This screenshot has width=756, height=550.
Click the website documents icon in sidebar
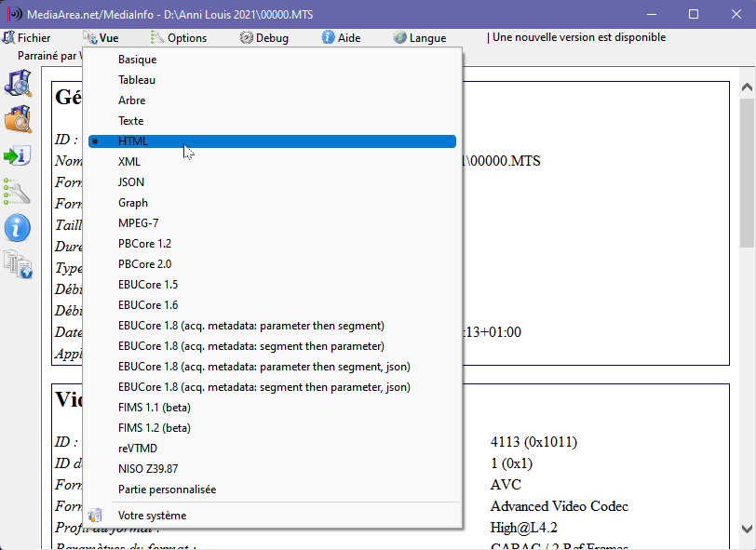(x=18, y=264)
